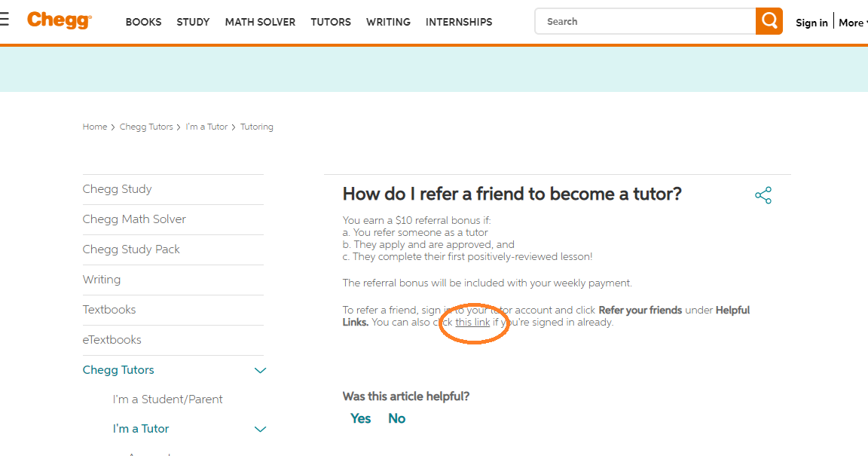Select Chegg Study Pack in sidebar
The image size is (868, 456).
click(x=131, y=249)
